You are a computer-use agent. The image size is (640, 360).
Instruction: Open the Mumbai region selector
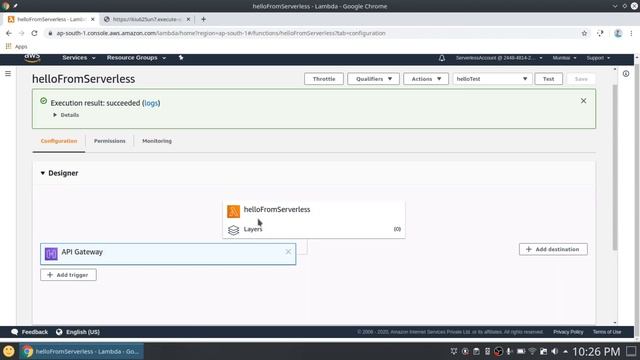click(x=564, y=58)
